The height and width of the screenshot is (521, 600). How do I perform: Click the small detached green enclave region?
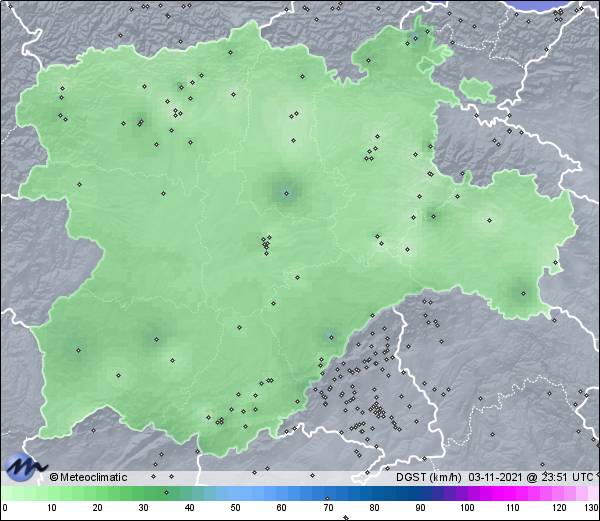[477, 90]
